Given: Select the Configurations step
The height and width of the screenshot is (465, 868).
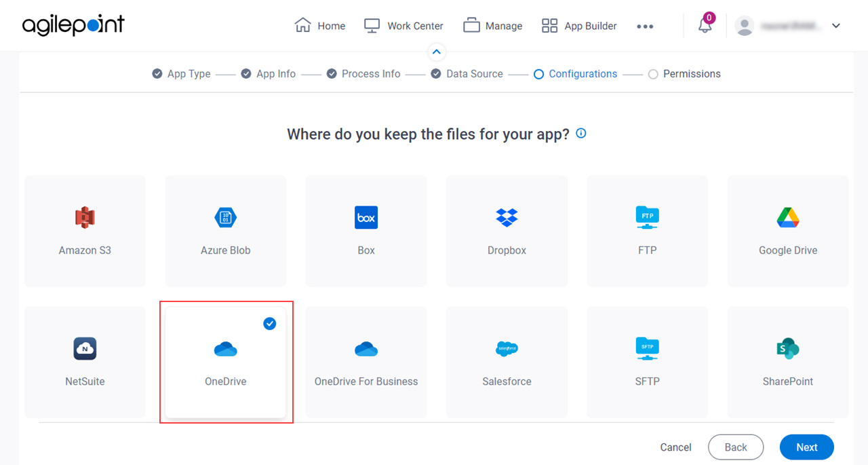Looking at the screenshot, I should (x=576, y=74).
